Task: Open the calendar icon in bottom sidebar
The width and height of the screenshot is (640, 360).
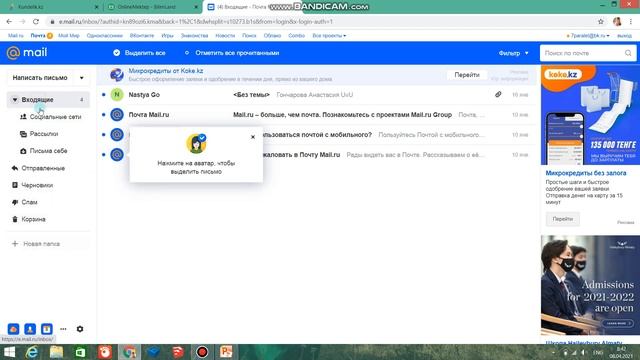Action: click(x=47, y=329)
